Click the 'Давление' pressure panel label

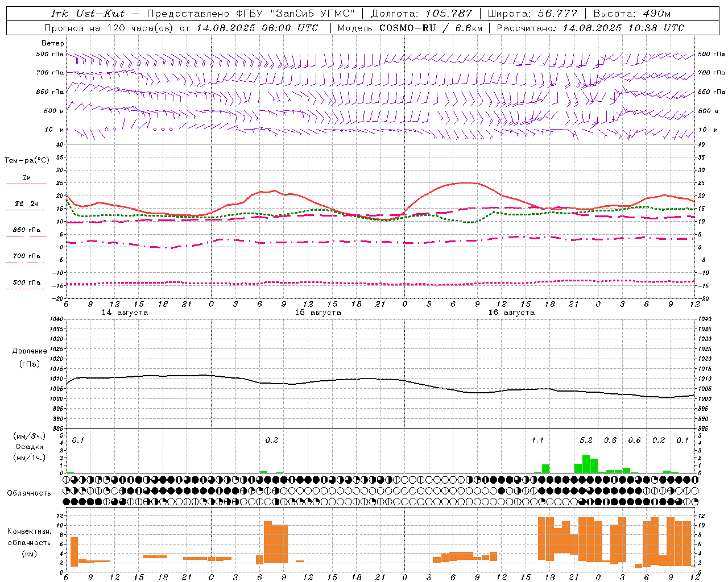click(x=30, y=351)
